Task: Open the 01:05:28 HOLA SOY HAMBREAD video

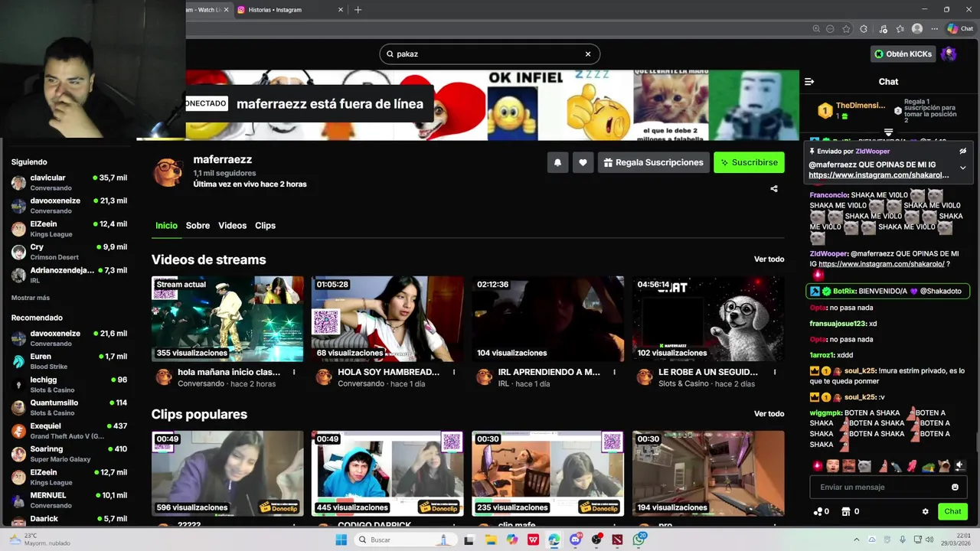Action: 387,319
